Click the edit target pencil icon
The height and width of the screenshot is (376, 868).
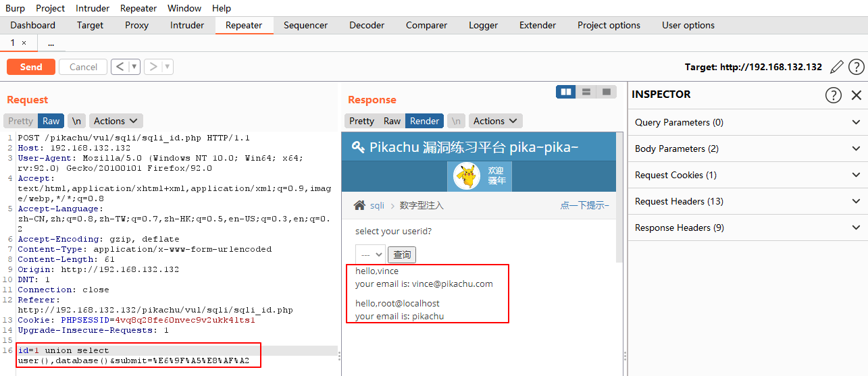[837, 67]
